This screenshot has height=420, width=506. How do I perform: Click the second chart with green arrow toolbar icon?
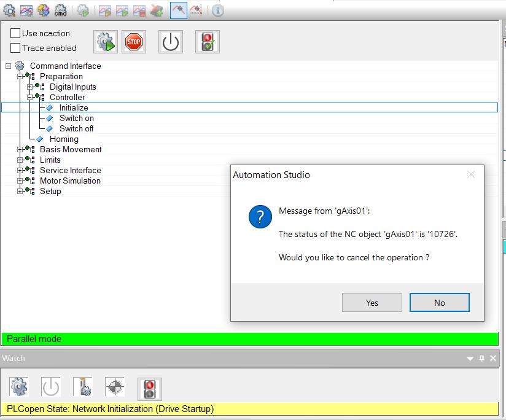[122, 10]
